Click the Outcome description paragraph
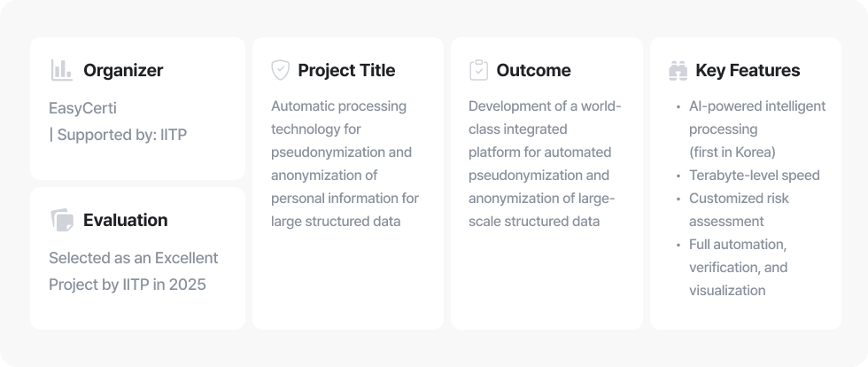Image resolution: width=868 pixels, height=367 pixels. pyautogui.click(x=545, y=163)
